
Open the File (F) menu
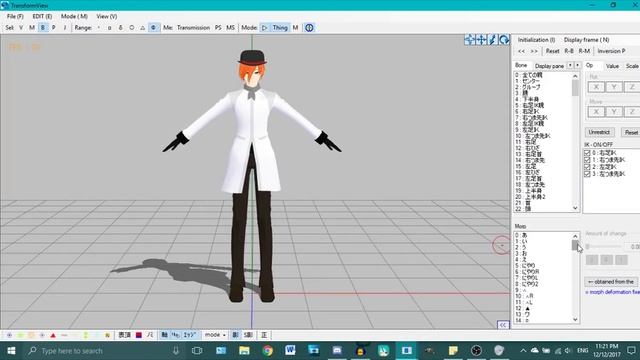[x=15, y=16]
